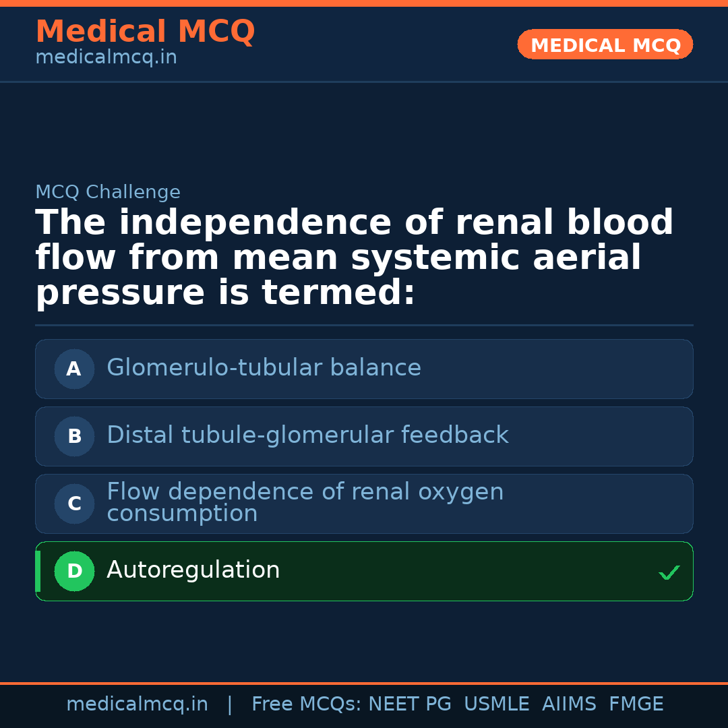Click USMLE in the footer

tap(496, 704)
